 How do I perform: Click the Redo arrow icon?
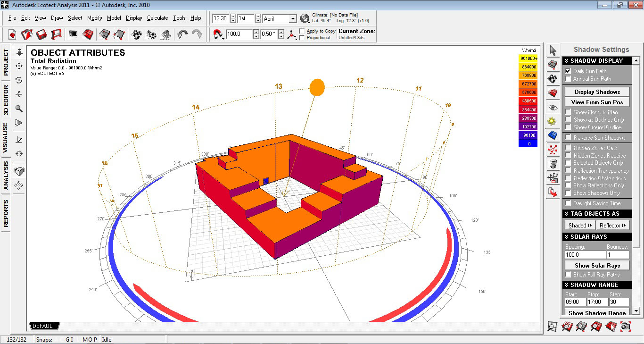[197, 34]
